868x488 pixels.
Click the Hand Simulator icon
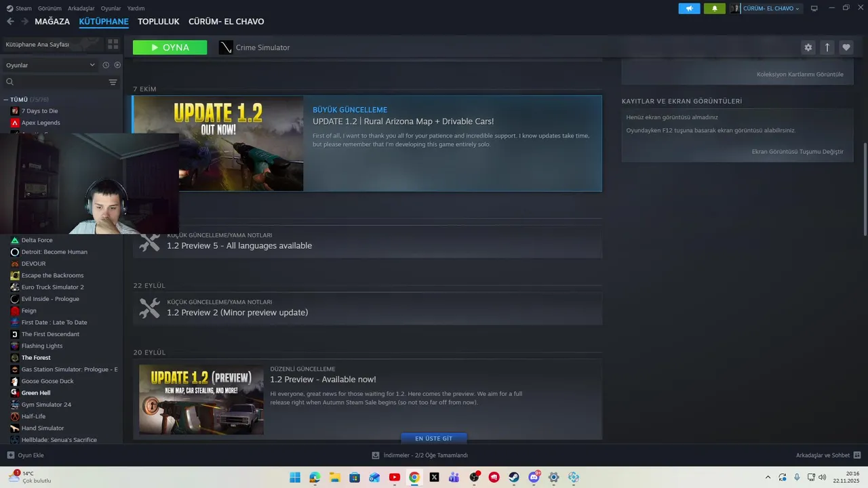[x=15, y=428]
